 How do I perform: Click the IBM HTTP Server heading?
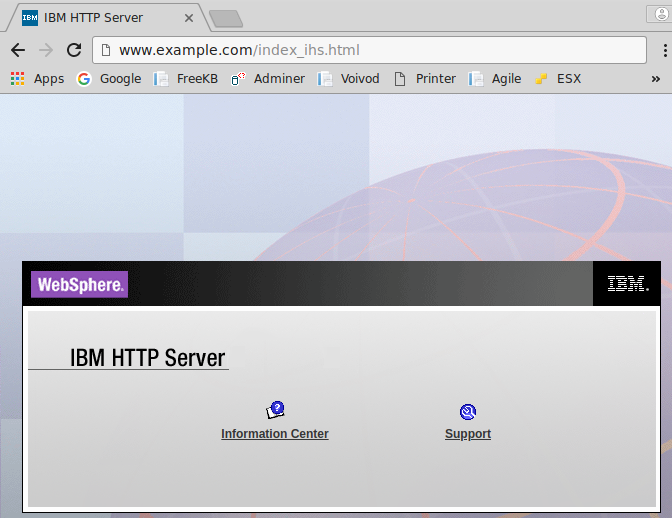click(x=147, y=358)
